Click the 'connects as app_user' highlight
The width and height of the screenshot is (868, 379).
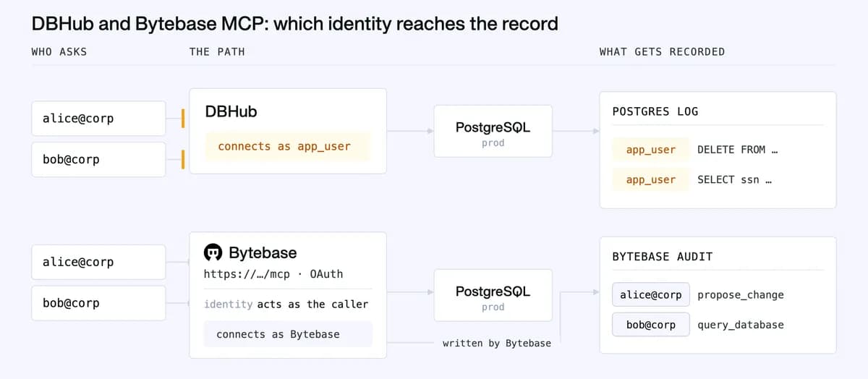288,146
